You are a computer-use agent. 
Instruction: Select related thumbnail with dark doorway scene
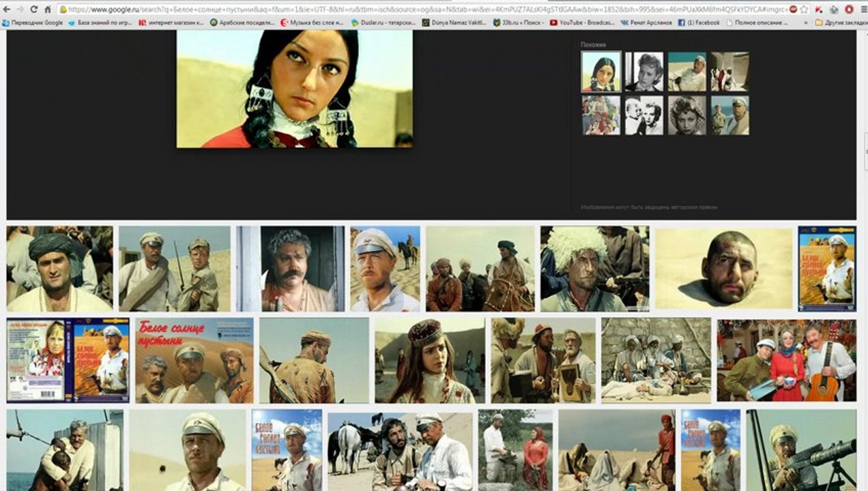coord(729,72)
